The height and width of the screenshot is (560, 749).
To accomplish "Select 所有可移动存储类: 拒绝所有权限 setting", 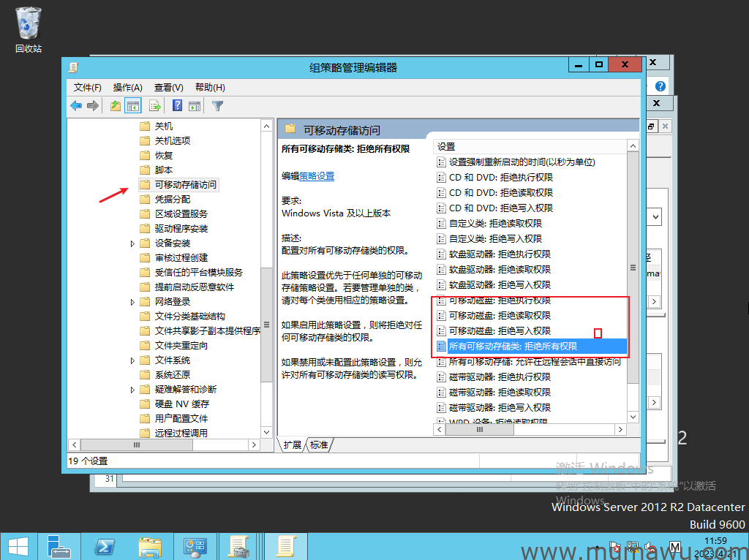I will pos(513,347).
